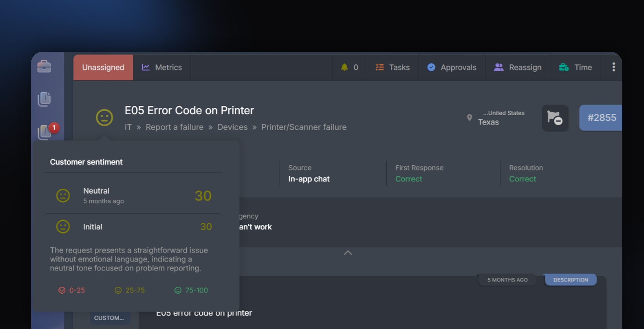Click the 5 MONTHS AGO timestamp badge

[x=507, y=280]
